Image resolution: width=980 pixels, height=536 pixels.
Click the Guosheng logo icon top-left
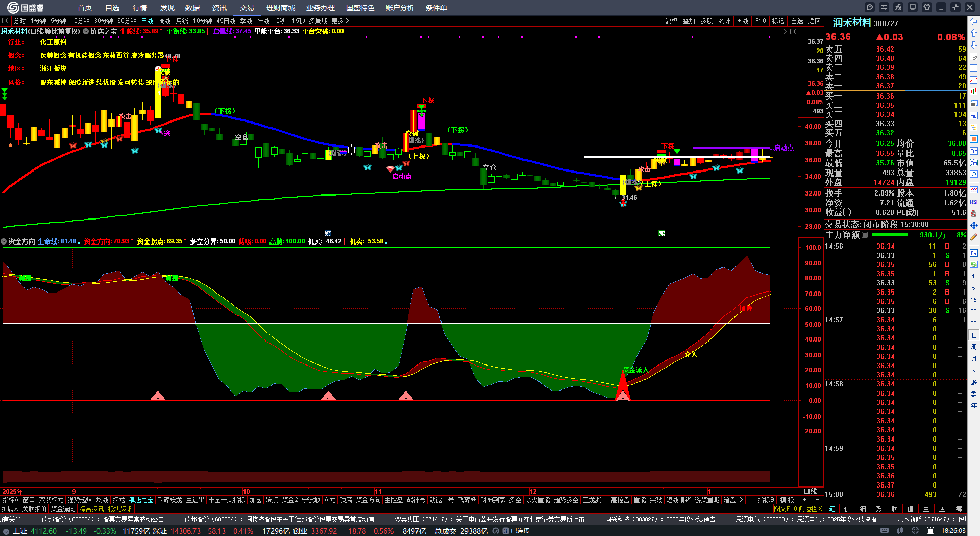pyautogui.click(x=13, y=8)
